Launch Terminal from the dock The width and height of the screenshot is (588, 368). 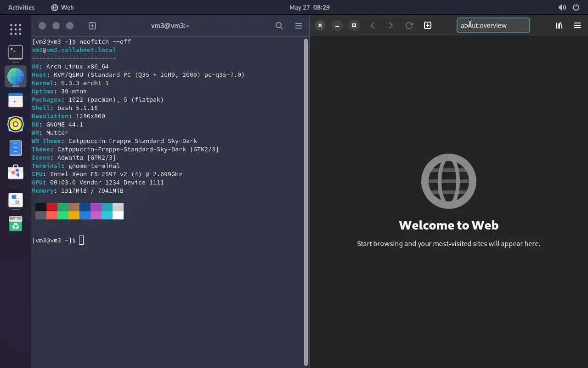pyautogui.click(x=16, y=52)
